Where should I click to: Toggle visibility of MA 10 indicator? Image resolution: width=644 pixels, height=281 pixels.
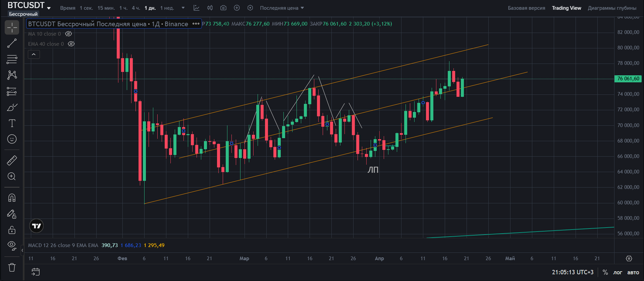point(68,34)
